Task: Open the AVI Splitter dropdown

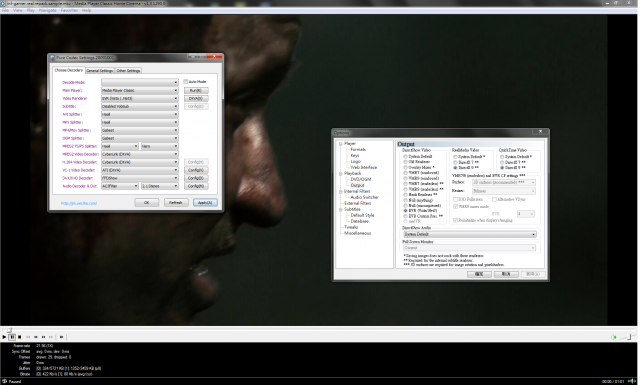Action: point(140,114)
